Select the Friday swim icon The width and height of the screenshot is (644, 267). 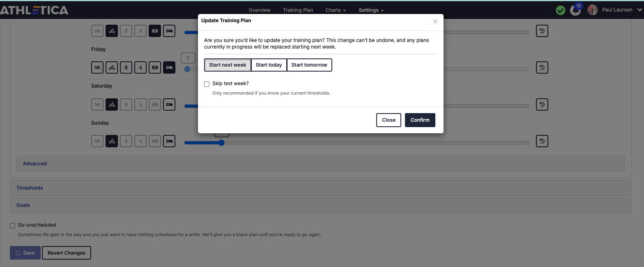pyautogui.click(x=97, y=67)
